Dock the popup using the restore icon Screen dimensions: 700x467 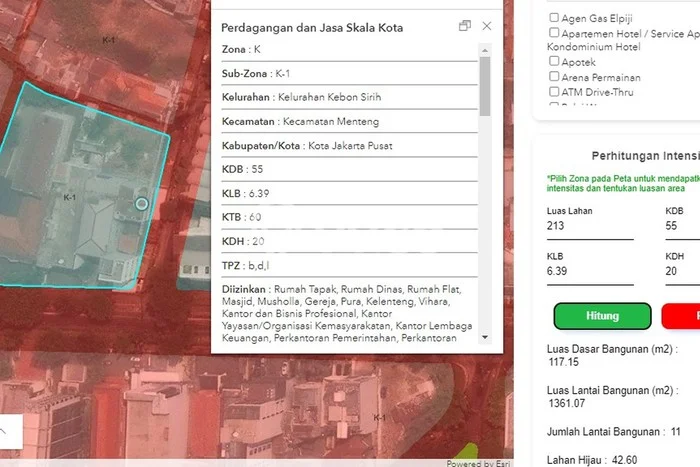click(465, 25)
